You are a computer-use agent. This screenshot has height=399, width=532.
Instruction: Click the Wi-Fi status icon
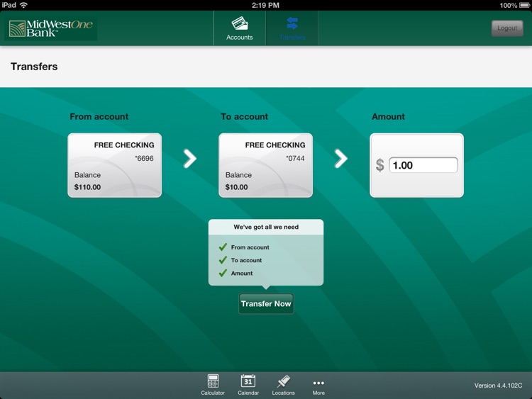pyautogui.click(x=23, y=5)
